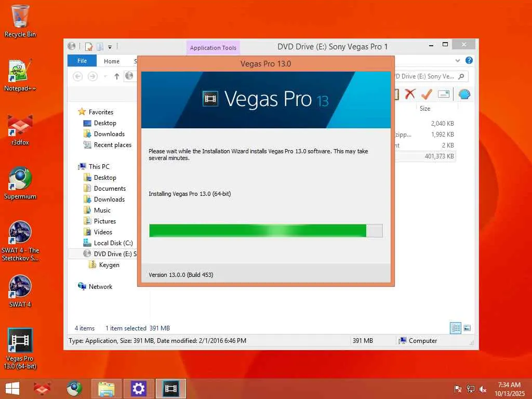The height and width of the screenshot is (399, 532).
Task: Click the Properties quick access icon in Explorer title bar
Action: click(x=89, y=46)
